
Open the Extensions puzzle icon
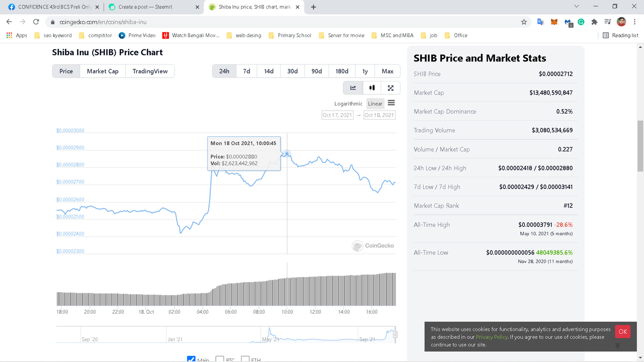point(594,22)
